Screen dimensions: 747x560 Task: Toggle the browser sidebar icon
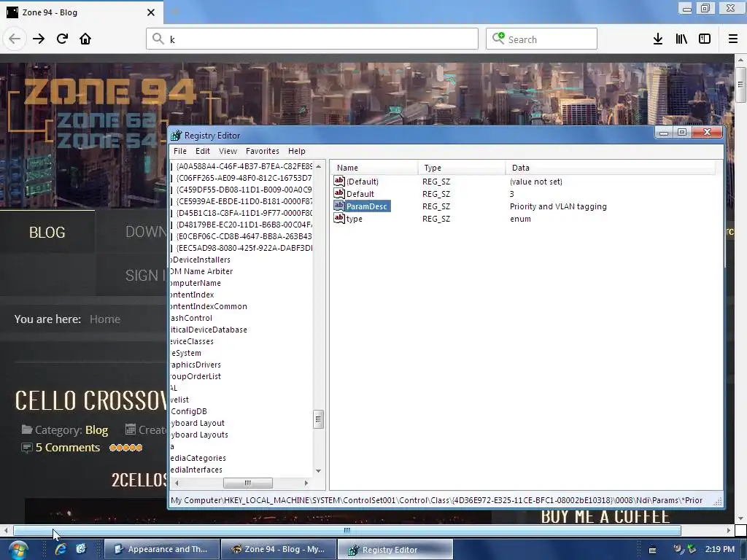pyautogui.click(x=705, y=39)
